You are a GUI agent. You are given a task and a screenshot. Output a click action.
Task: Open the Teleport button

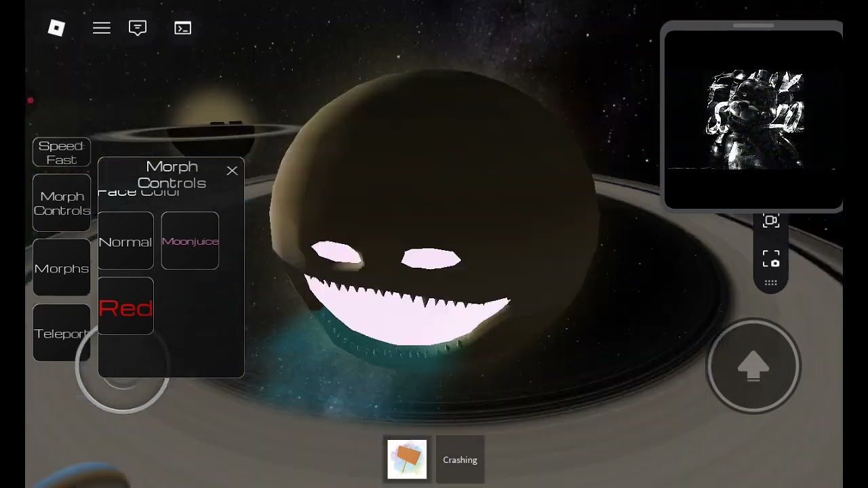(62, 333)
